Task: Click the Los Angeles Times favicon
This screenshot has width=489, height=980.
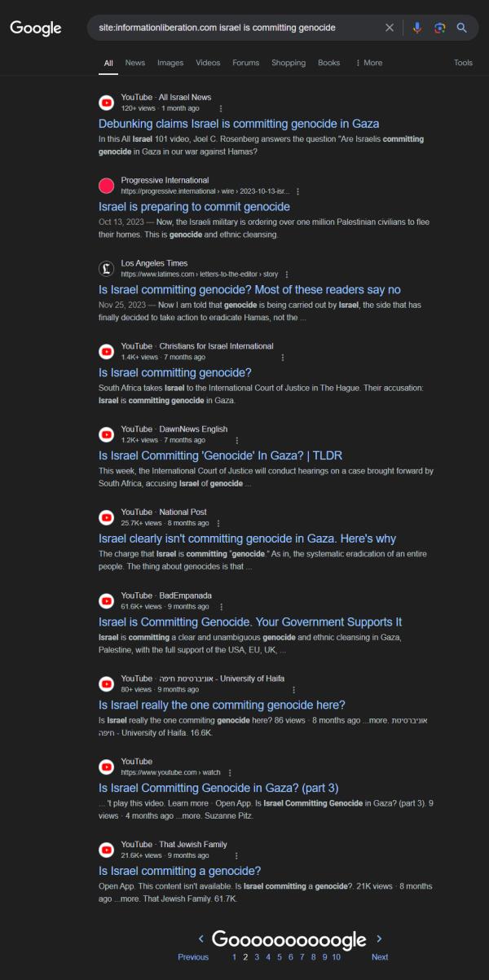Action: (106, 268)
